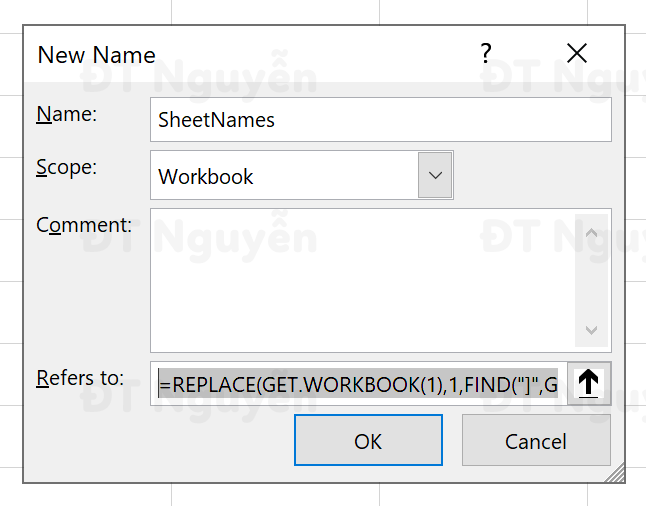Viewport: 646px width, 506px height.
Task: Select the Workbook value in Scope box
Action: tap(206, 176)
